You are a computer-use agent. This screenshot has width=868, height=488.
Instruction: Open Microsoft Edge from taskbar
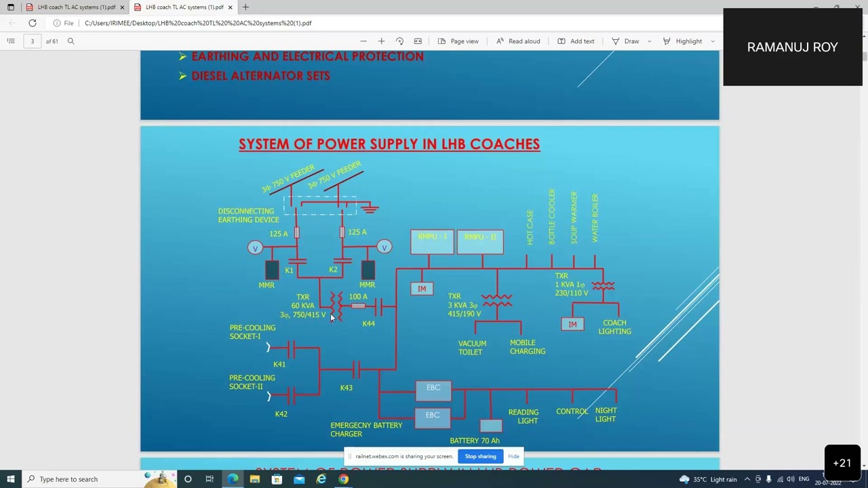(x=233, y=479)
